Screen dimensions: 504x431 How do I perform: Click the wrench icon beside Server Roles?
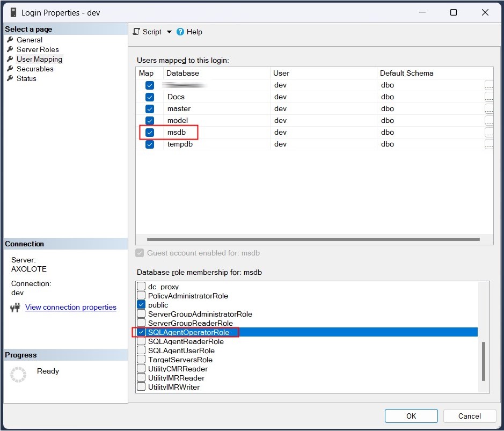tap(10, 49)
